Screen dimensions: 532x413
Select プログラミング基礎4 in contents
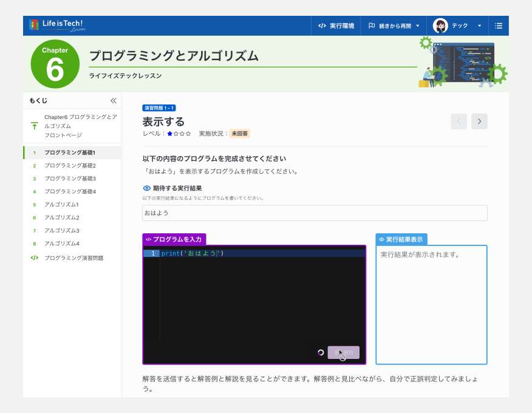(72, 191)
